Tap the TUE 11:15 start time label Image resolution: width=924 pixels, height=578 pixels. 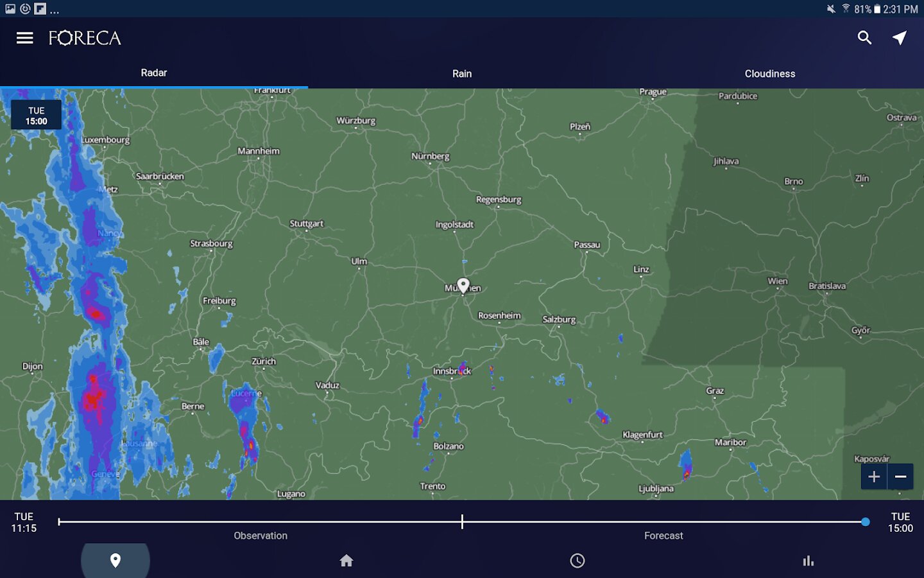pyautogui.click(x=24, y=522)
